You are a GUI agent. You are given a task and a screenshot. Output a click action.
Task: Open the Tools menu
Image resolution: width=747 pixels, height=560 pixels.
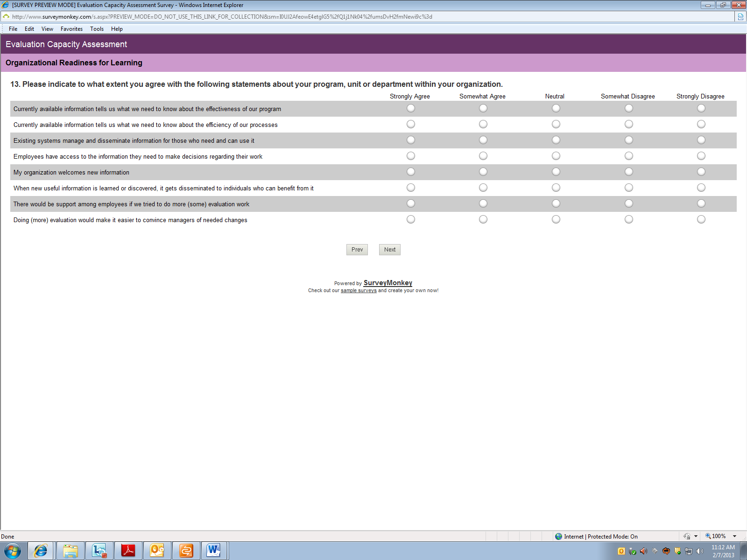[97, 29]
